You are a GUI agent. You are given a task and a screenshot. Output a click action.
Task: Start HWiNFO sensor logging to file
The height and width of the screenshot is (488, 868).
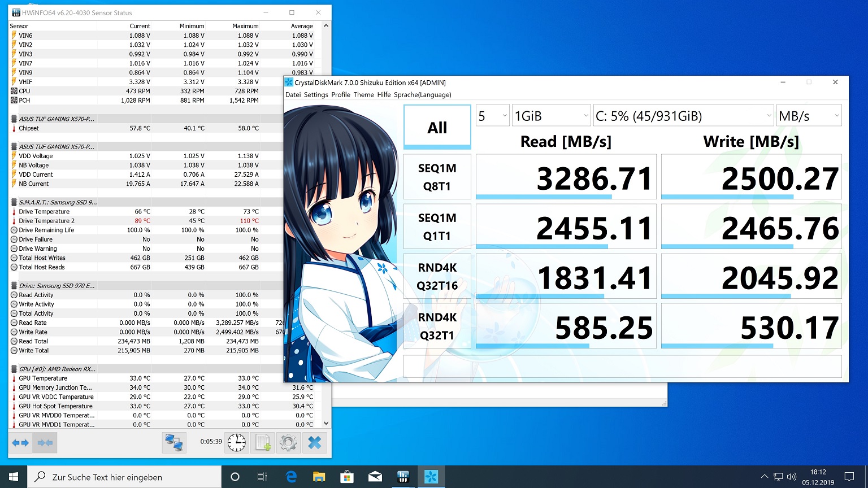(263, 443)
